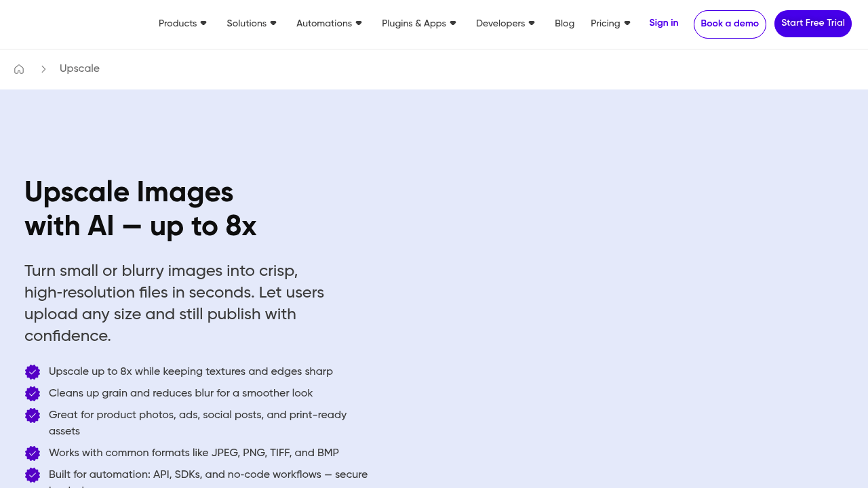Click checkmark badge beside 'Built for automation'
Viewport: 868px width, 488px height.
pos(33,475)
